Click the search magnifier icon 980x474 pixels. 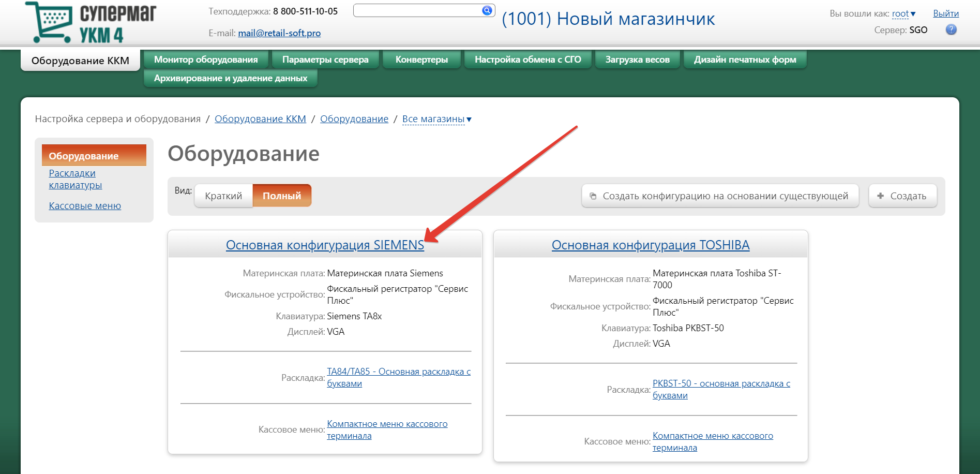click(487, 10)
